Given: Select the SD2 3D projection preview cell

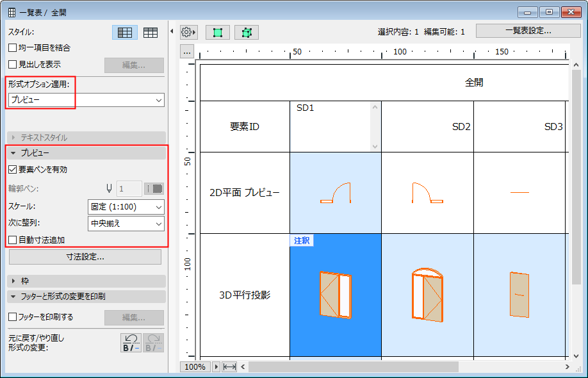Looking at the screenshot, I should [x=427, y=295].
